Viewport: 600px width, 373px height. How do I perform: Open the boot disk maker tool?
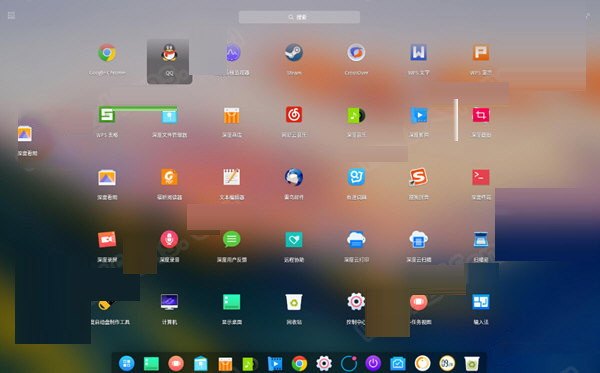[105, 305]
